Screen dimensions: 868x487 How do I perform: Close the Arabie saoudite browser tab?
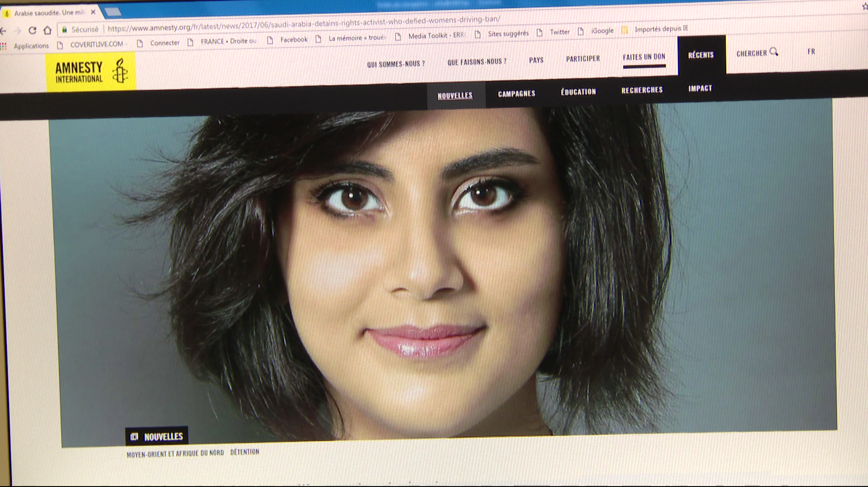pos(93,12)
